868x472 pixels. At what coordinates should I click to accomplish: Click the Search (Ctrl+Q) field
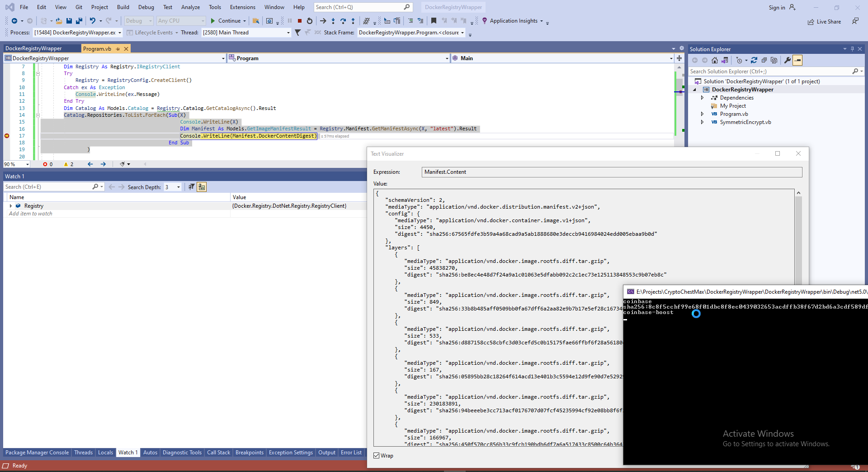[363, 7]
